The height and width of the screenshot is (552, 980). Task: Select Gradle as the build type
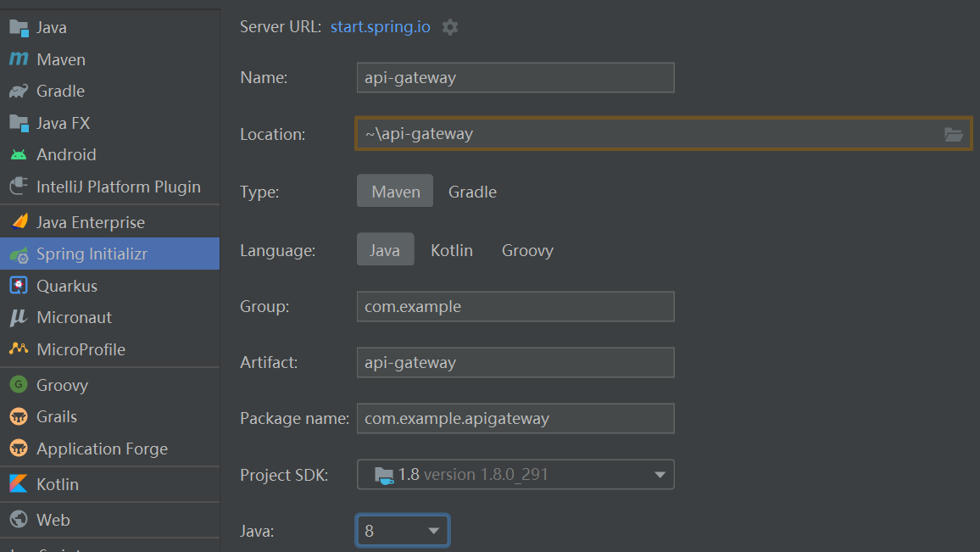click(x=472, y=192)
